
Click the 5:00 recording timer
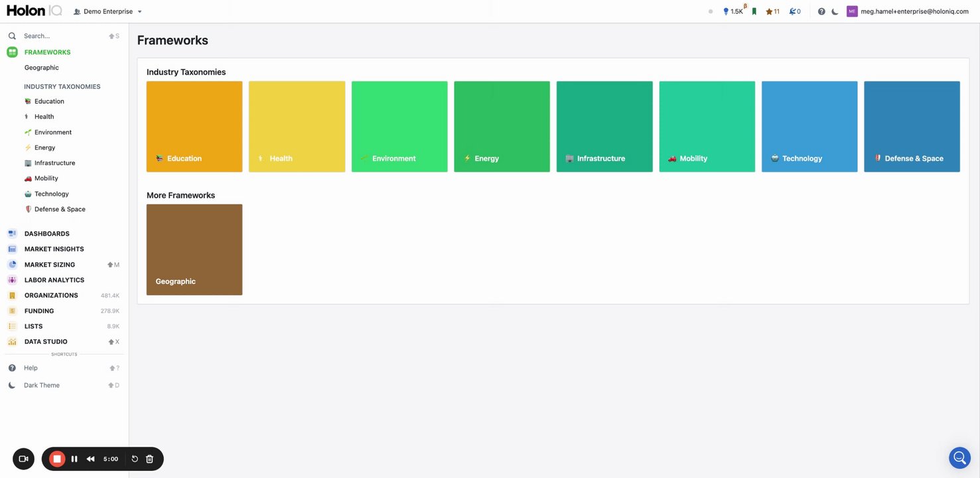pos(111,459)
